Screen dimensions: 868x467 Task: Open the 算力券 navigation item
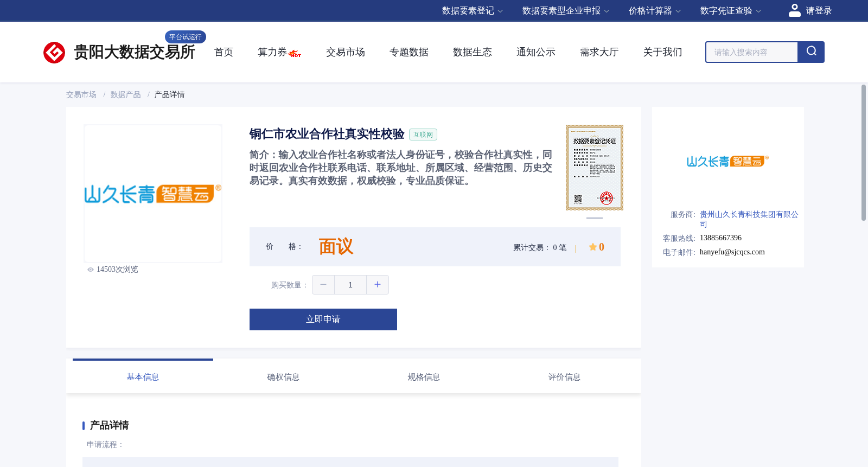pos(272,52)
